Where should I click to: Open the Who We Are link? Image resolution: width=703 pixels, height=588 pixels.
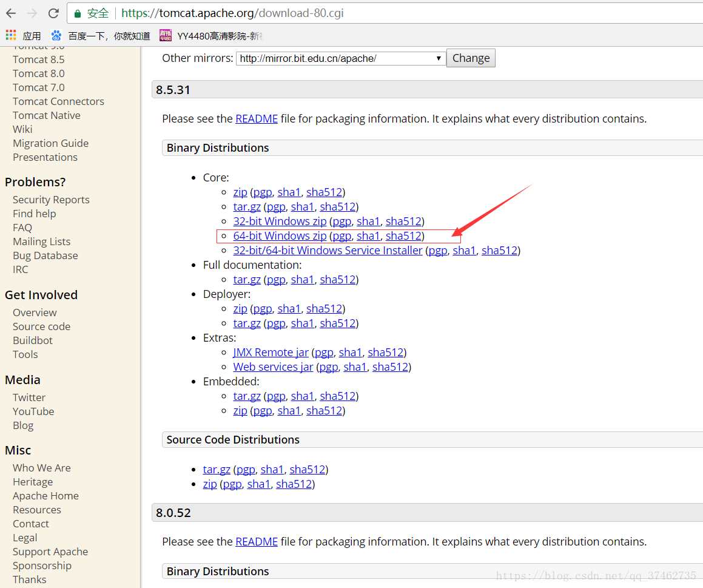42,468
